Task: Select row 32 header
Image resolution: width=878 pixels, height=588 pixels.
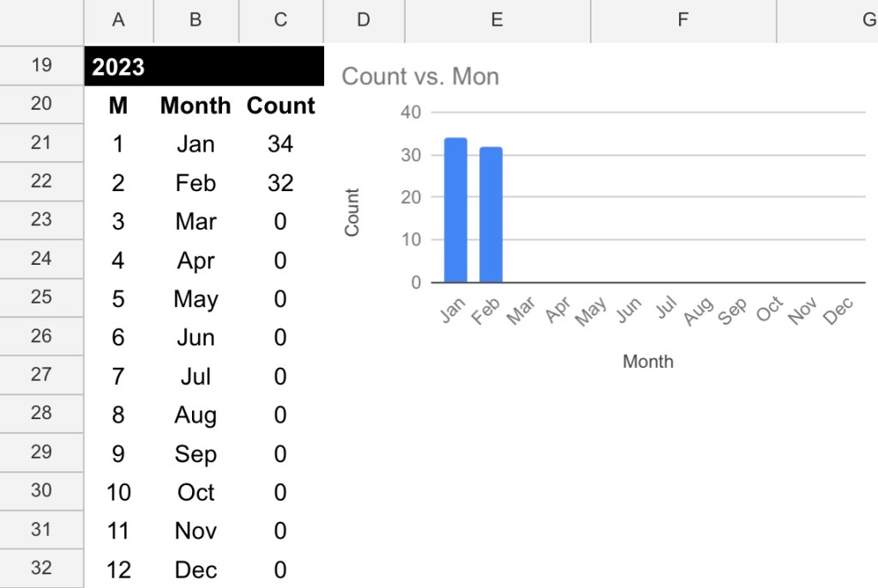Action: (41, 568)
